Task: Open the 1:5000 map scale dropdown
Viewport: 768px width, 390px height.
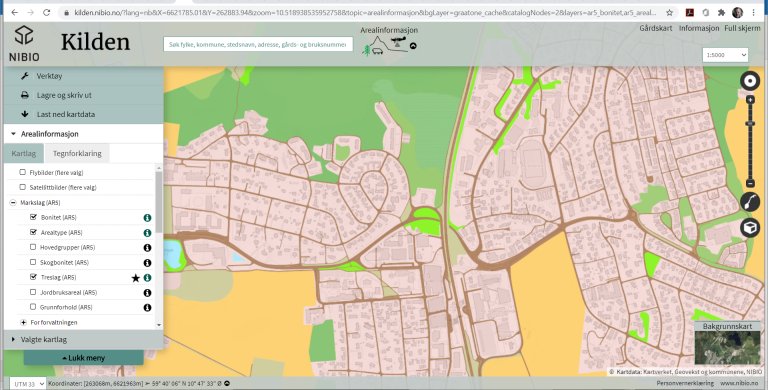Action: 725,55
